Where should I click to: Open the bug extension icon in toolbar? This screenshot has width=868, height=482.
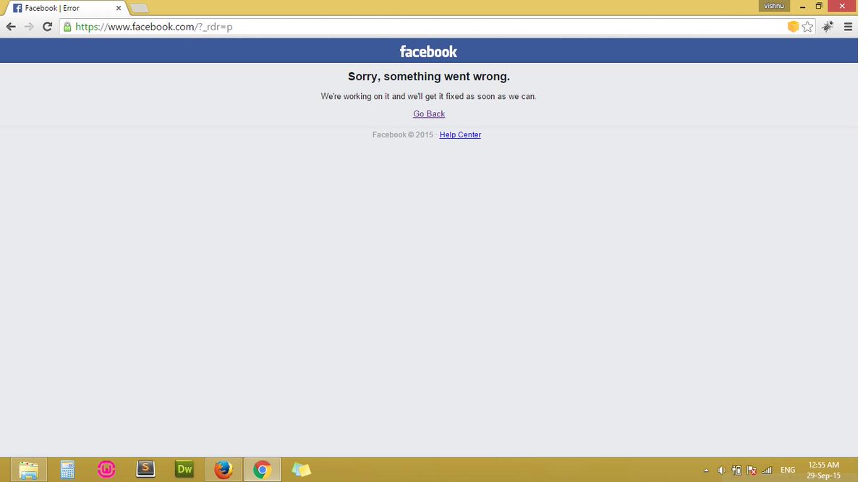tap(828, 27)
